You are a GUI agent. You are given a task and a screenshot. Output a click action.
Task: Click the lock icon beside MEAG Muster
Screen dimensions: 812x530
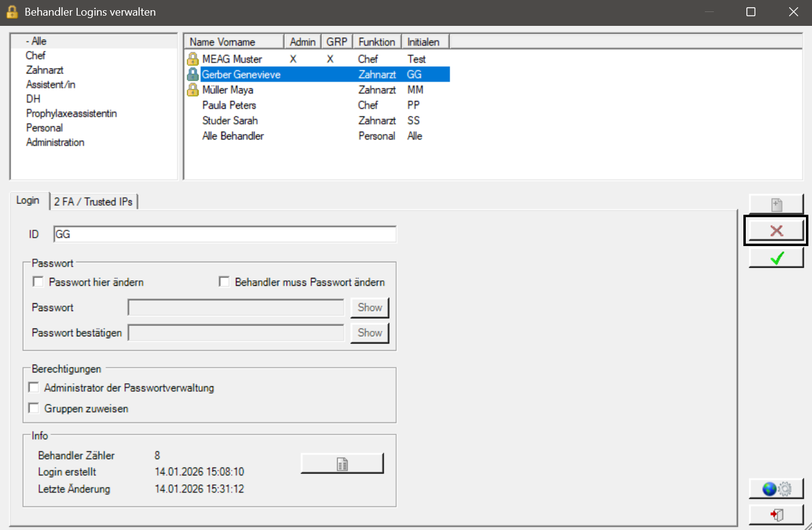(193, 59)
